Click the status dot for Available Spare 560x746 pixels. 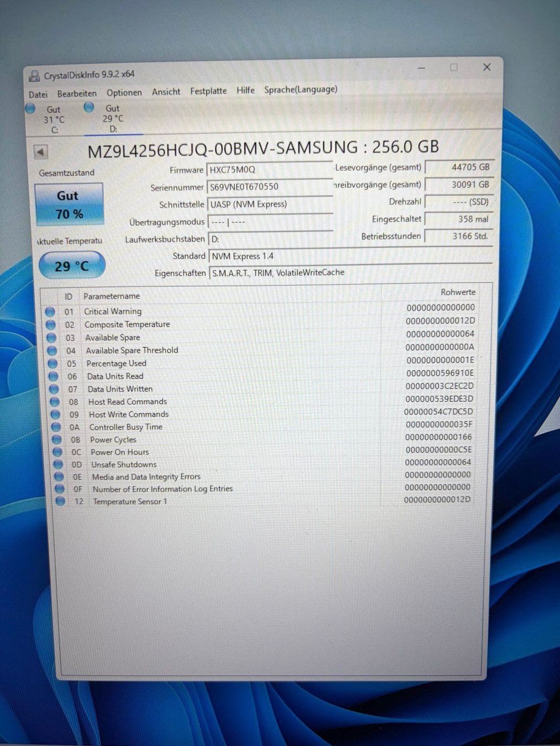(x=51, y=338)
